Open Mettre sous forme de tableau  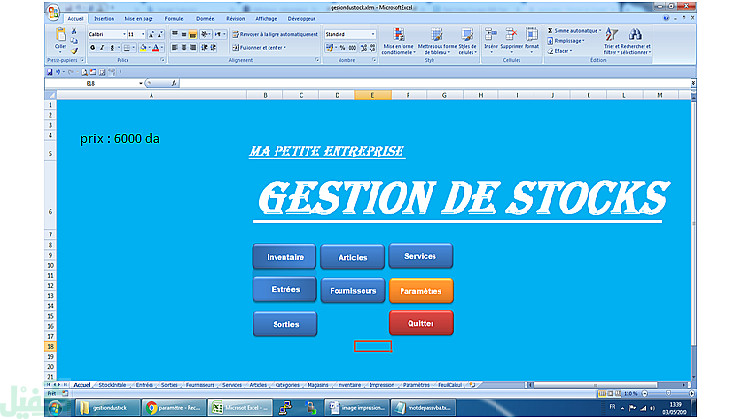[x=437, y=41]
